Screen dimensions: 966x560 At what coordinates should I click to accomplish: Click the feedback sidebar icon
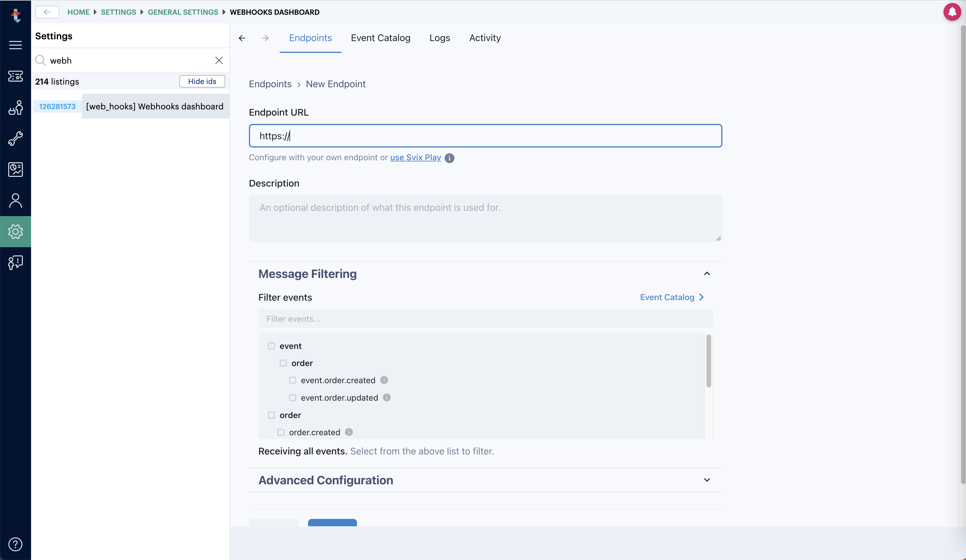click(15, 262)
